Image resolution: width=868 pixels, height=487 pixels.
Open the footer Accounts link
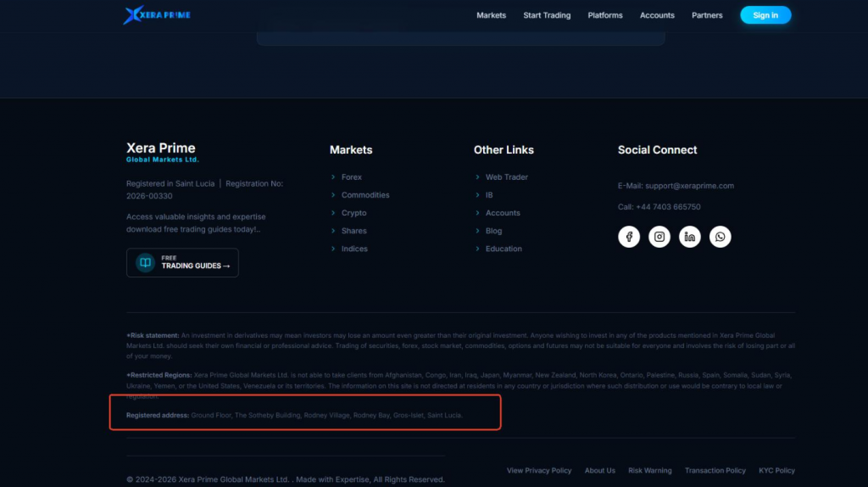503,213
